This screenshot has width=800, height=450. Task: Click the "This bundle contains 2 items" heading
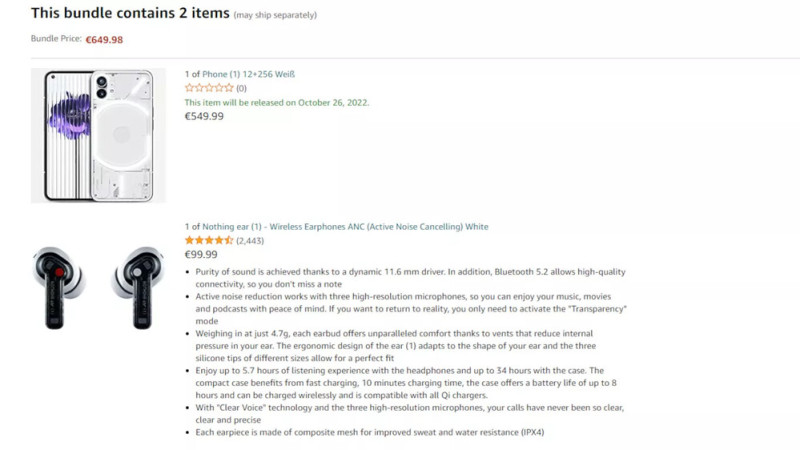[x=129, y=13]
